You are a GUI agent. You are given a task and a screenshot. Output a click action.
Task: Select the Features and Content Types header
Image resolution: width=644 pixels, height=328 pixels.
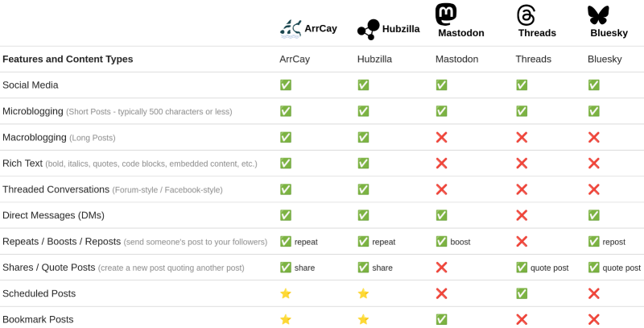pos(68,59)
